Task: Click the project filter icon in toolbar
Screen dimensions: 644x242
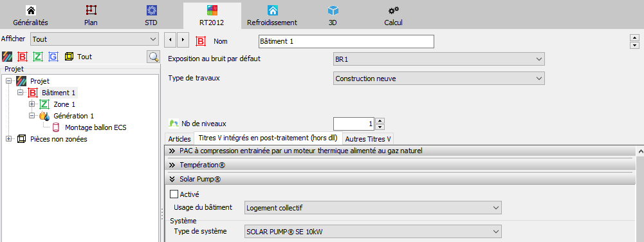Action: (x=6, y=57)
